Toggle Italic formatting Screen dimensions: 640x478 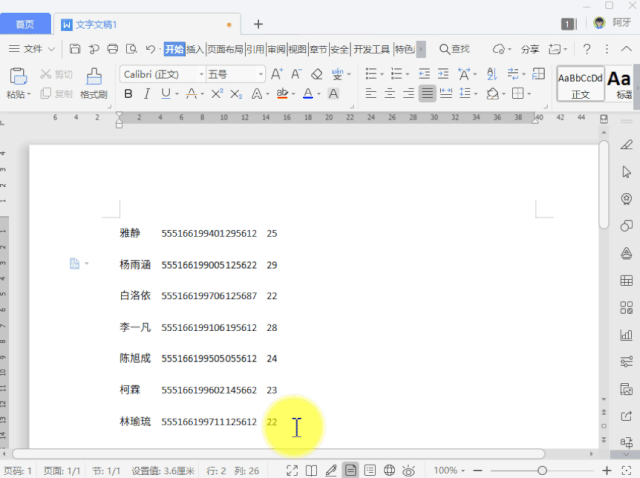click(x=147, y=94)
